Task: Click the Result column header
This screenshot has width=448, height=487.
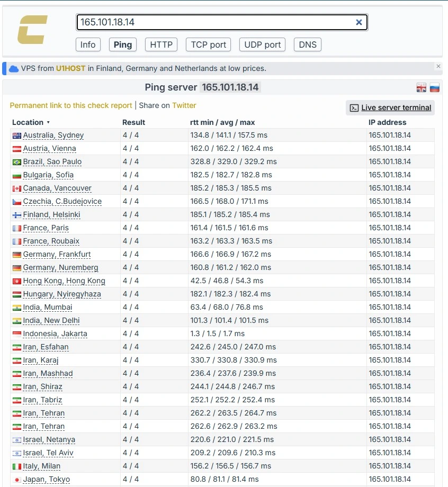Action: coord(133,122)
